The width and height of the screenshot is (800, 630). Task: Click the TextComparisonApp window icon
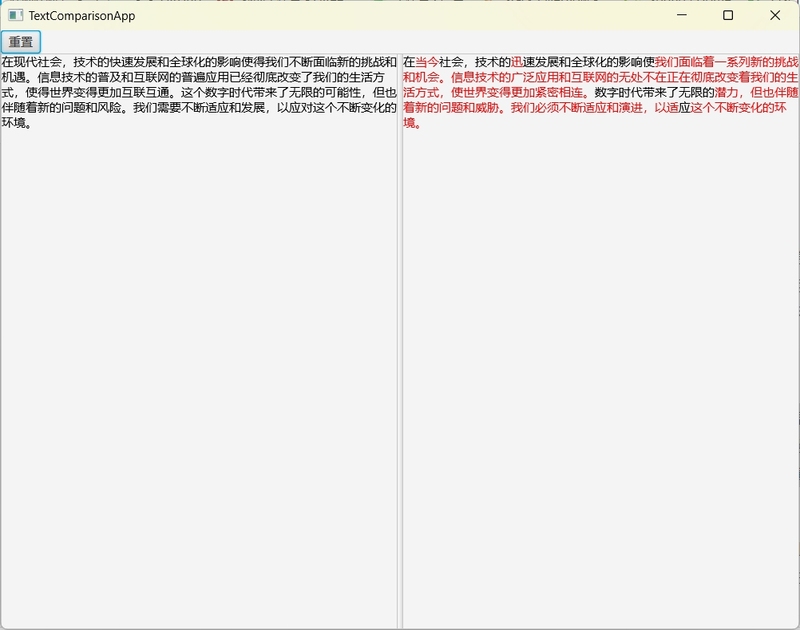click(x=15, y=15)
